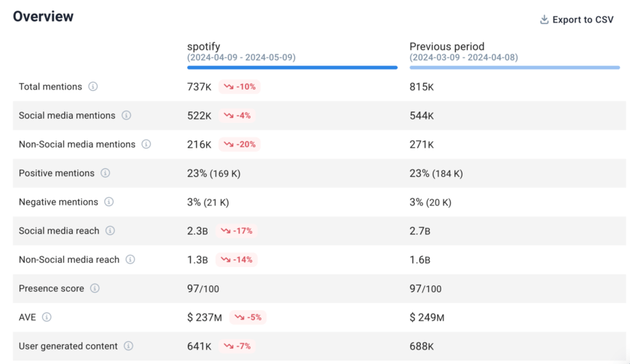The image size is (630, 364).
Task: Click Non-Social media reach info icon
Action: pos(130,260)
